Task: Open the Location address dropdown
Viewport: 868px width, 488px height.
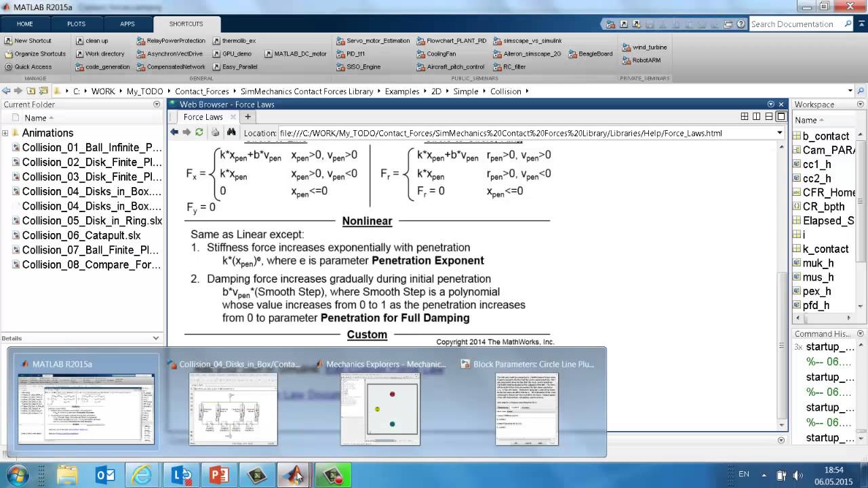Action: click(780, 133)
